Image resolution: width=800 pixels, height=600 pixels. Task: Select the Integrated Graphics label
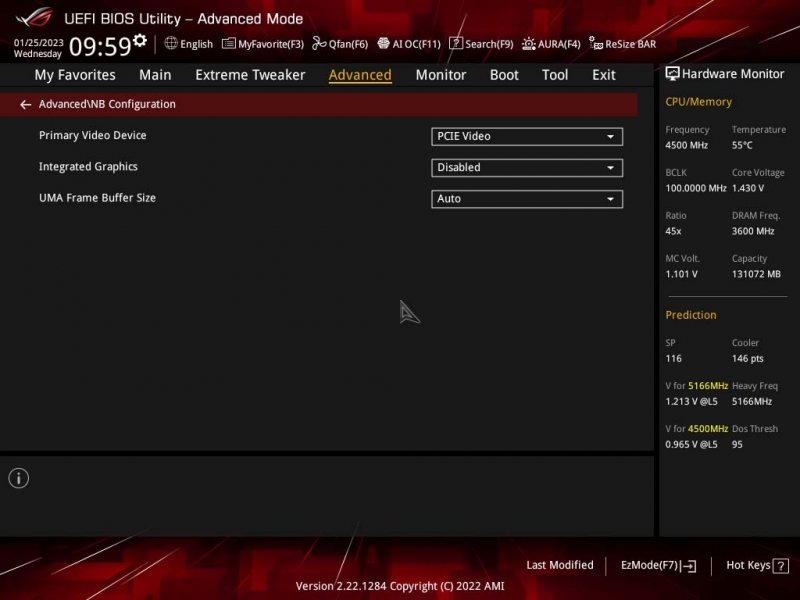[88, 167]
